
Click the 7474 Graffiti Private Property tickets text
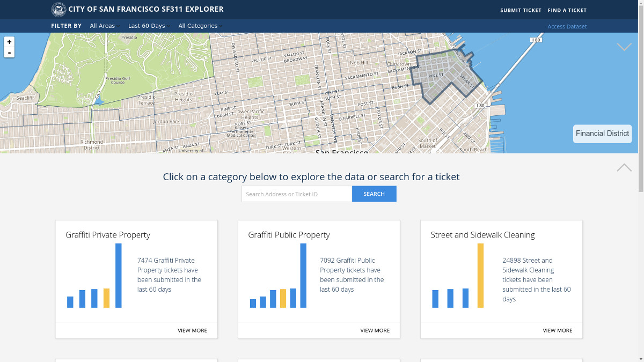(169, 275)
